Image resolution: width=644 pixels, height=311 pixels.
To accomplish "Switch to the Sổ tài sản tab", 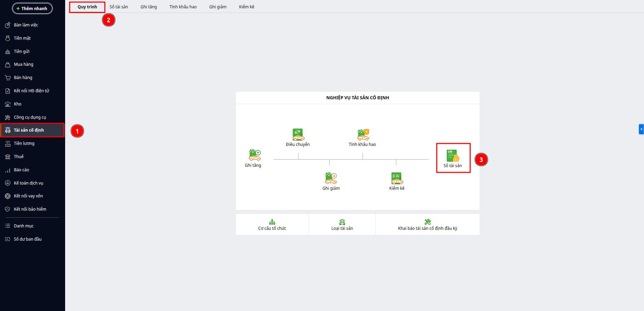I will 119,7.
